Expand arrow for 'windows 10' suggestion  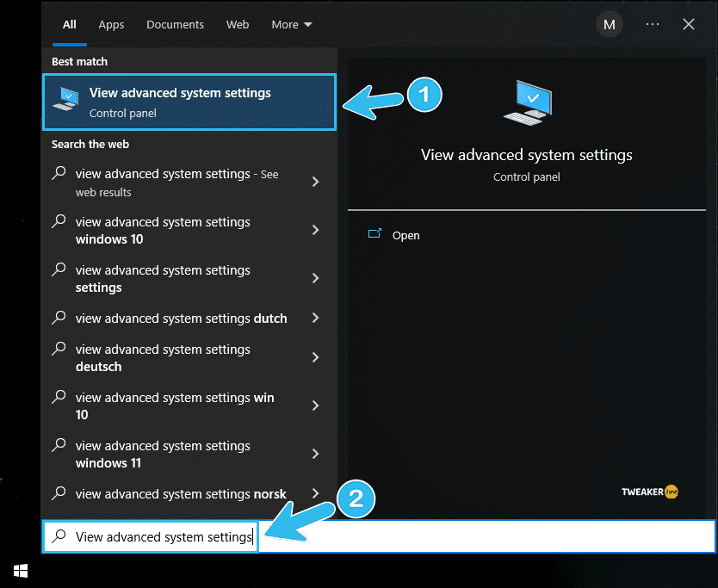coord(315,230)
